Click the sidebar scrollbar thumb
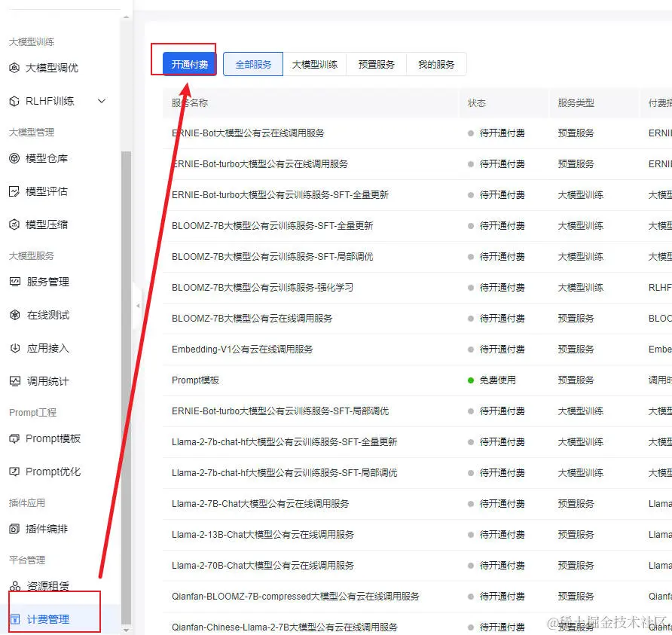The height and width of the screenshot is (635, 672). point(126,388)
